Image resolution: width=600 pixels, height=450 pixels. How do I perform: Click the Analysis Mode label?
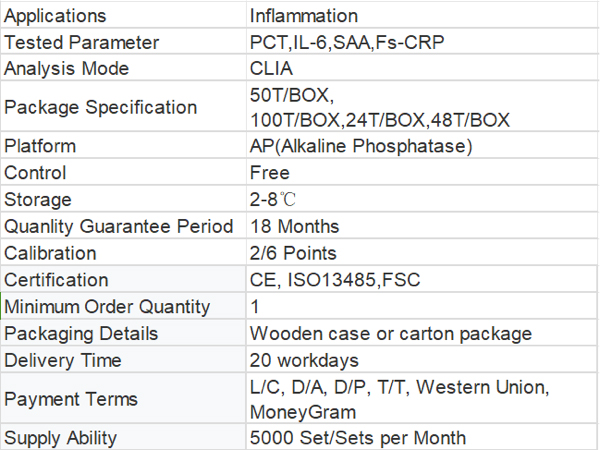click(x=67, y=69)
